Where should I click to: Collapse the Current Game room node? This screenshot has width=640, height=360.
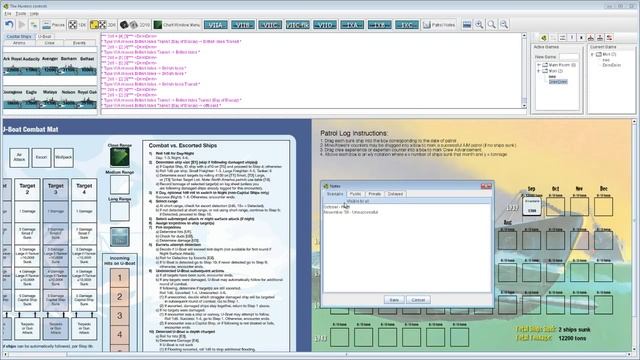pyautogui.click(x=592, y=54)
